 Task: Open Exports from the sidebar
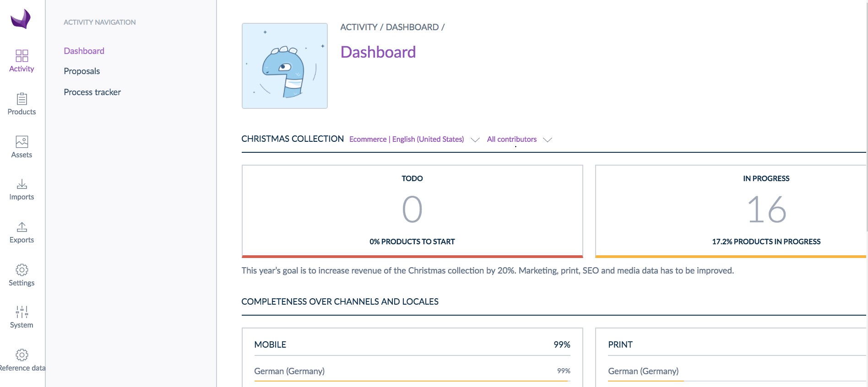point(22,227)
